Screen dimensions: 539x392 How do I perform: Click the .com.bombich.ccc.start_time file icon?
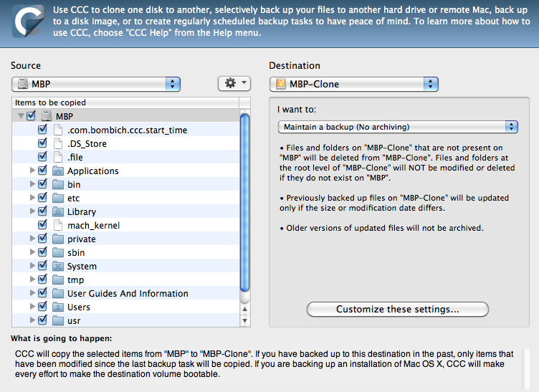pyautogui.click(x=58, y=130)
